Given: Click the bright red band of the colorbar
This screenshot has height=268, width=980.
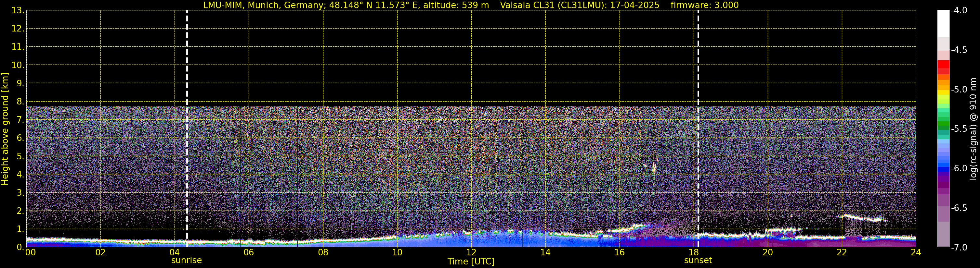Looking at the screenshot, I should coord(943,64).
